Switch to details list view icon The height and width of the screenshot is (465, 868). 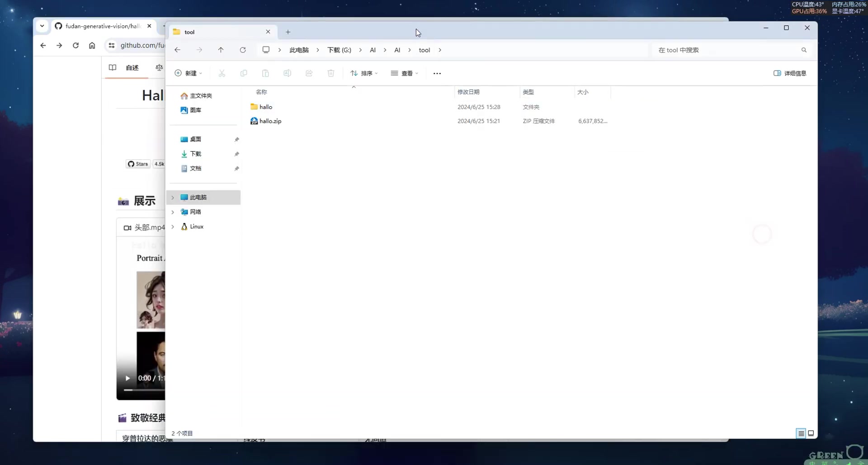pos(801,433)
